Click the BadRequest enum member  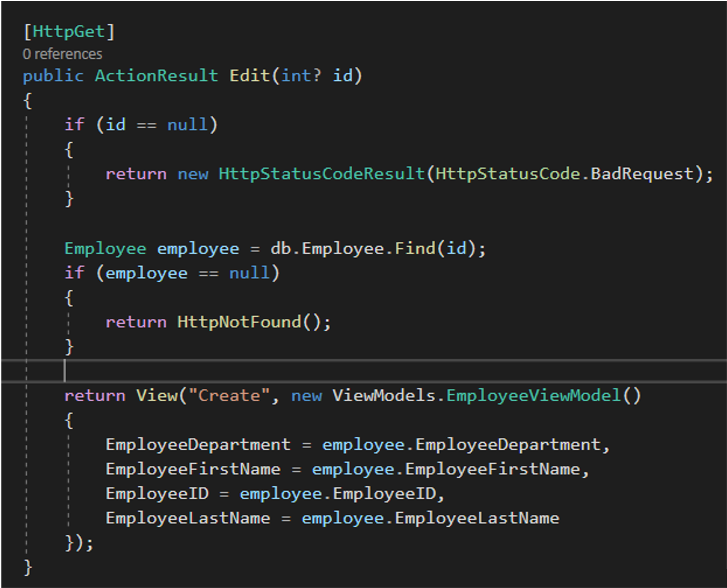click(x=642, y=174)
